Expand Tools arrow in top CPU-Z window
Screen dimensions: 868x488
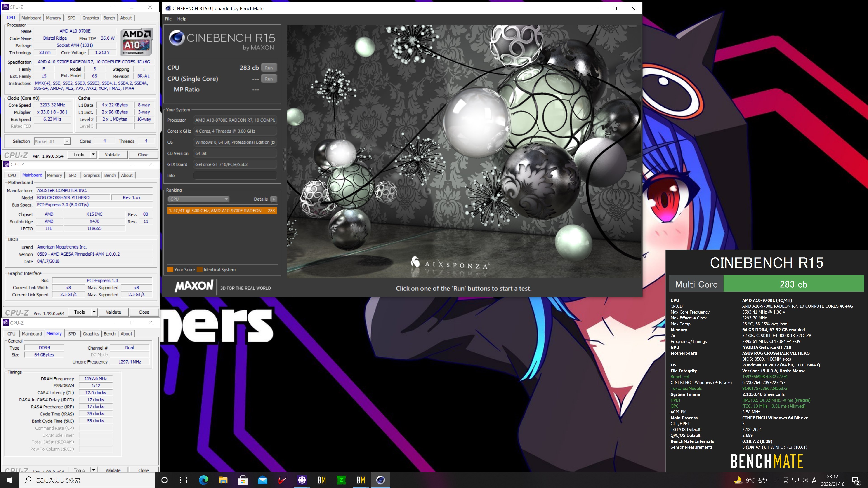[93, 155]
